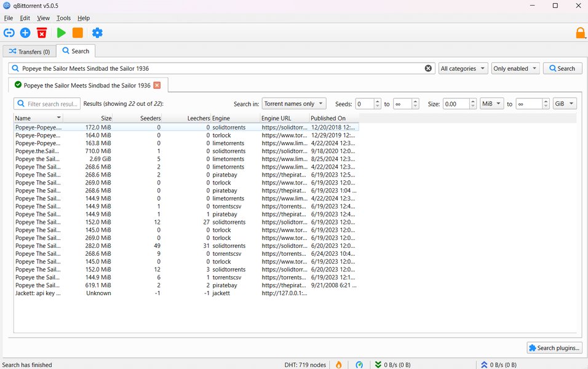Image resolution: width=588 pixels, height=369 pixels.
Task: Click the http://127.0.0.1 engine URL cell
Action: (x=285, y=293)
